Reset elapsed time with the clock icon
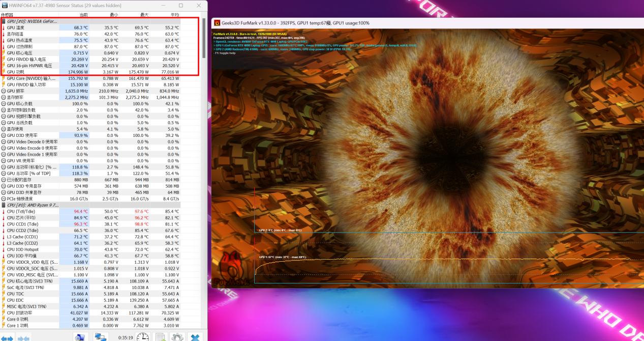 pyautogui.click(x=143, y=337)
